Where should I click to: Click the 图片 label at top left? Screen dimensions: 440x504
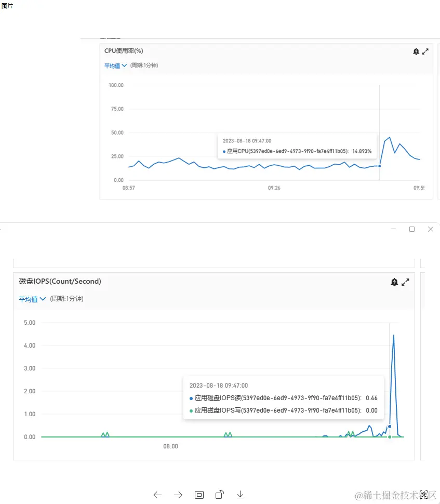(7, 6)
